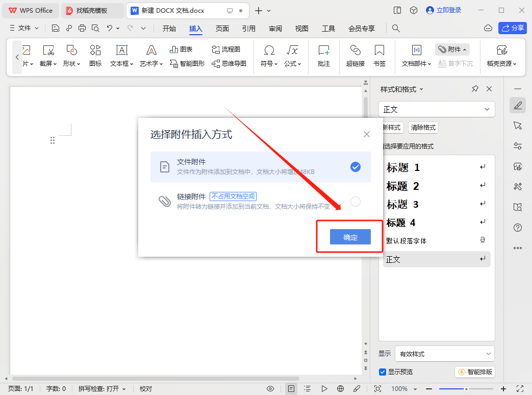The height and width of the screenshot is (395, 532).
Task: Open Document Parts (文档部件)
Action: pos(416,56)
